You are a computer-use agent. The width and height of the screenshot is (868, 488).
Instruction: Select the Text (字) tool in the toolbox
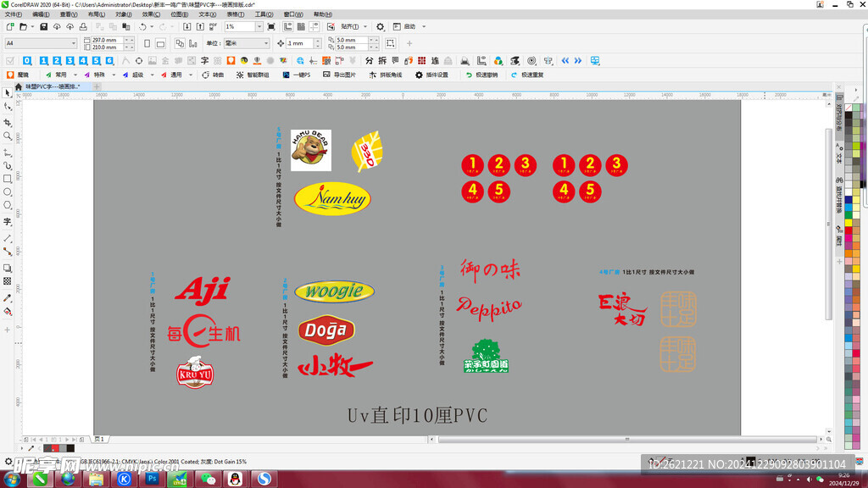(x=7, y=221)
